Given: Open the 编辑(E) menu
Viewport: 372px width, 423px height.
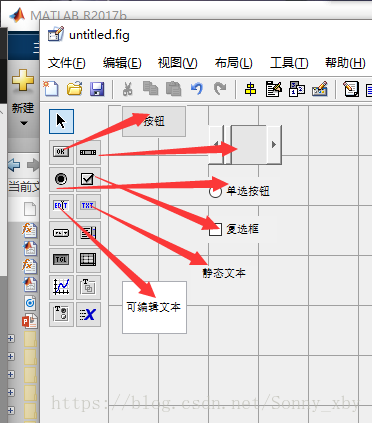Looking at the screenshot, I should point(122,63).
